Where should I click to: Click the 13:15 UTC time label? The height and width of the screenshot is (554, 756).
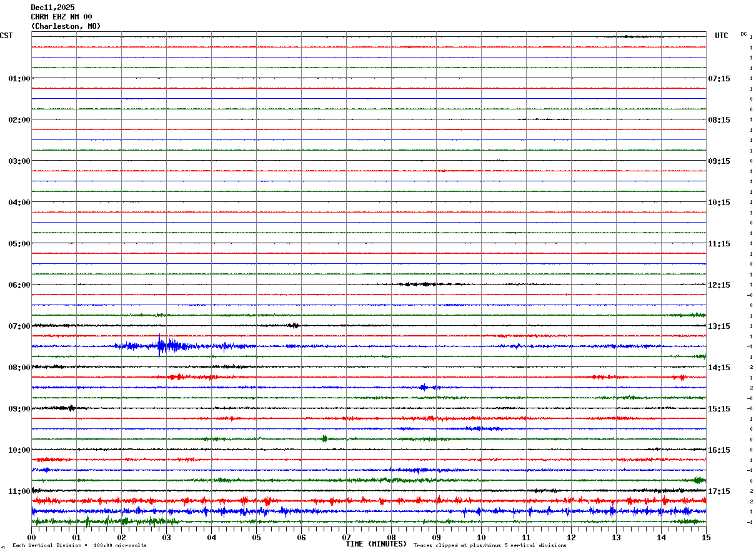(719, 326)
